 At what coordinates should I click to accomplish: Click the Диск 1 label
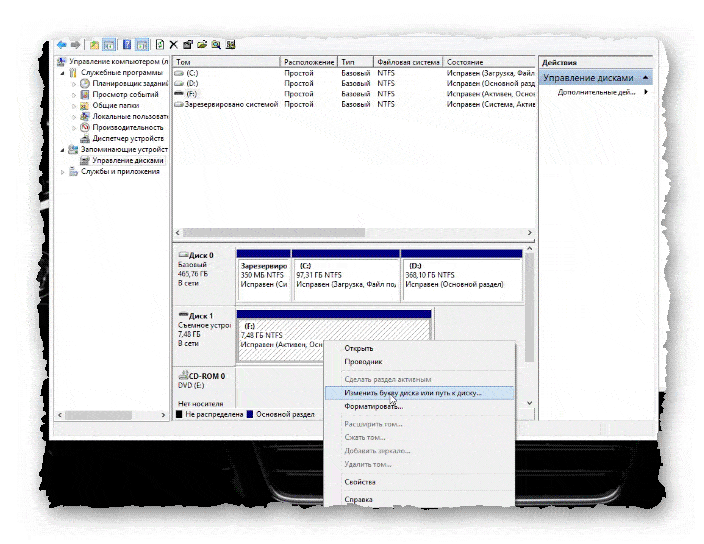[x=201, y=316]
